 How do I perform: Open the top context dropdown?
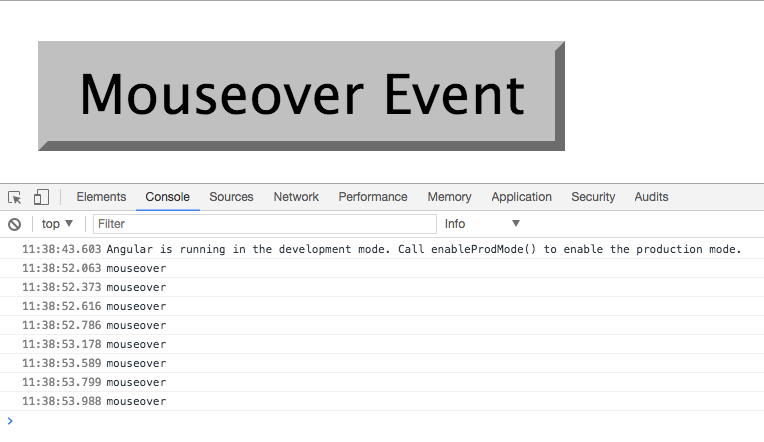(x=57, y=224)
